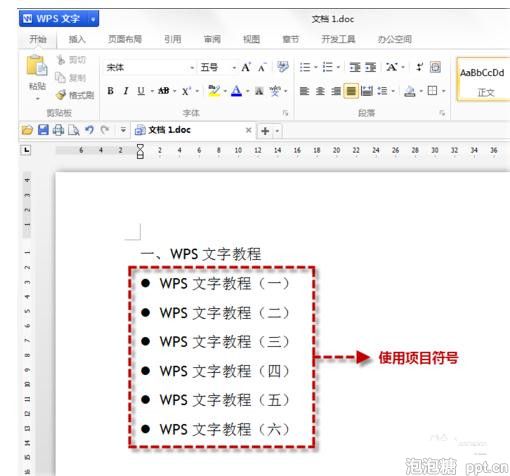Toggle show/hide paragraph marks icon
Viewport: 510px width, 476px height.
pyautogui.click(x=420, y=67)
